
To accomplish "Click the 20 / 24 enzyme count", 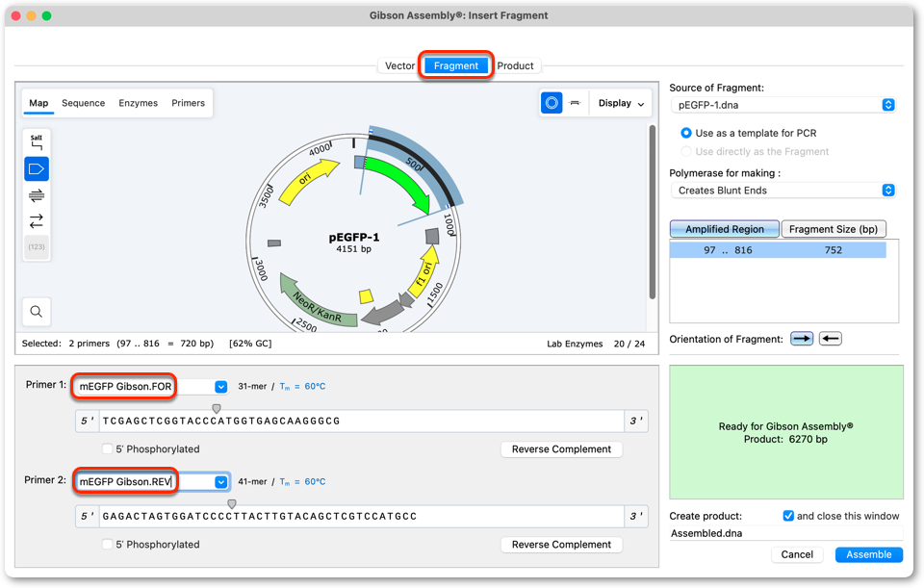I will coord(629,344).
